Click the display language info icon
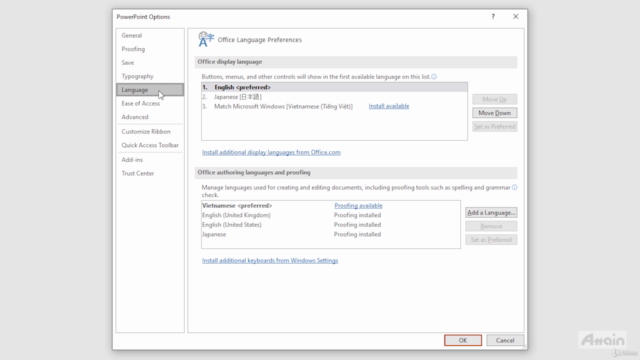 tap(434, 76)
